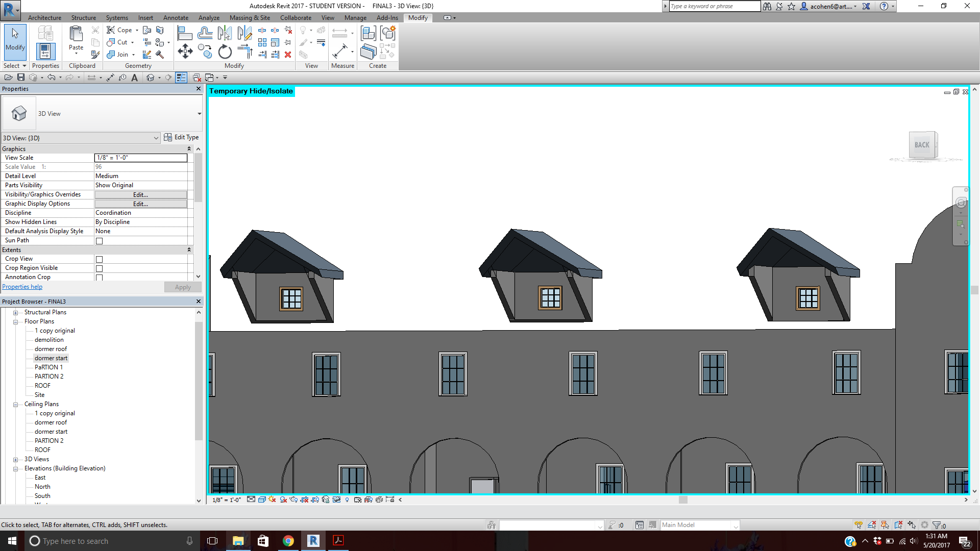This screenshot has height=551, width=980.
Task: Select the Align tool
Action: 184,34
